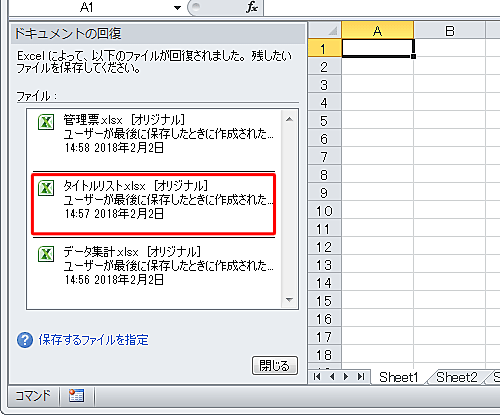
Task: Switch to the Sheet1 tab
Action: coord(398,377)
